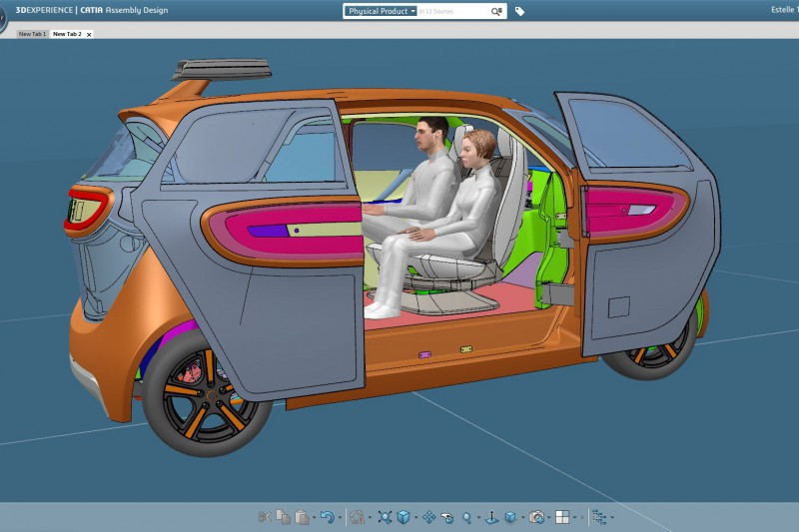Open the Estelle user profile

[785, 10]
